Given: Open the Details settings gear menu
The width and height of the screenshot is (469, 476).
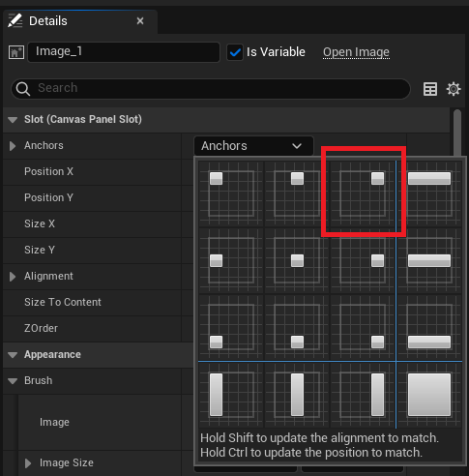Looking at the screenshot, I should coord(454,89).
